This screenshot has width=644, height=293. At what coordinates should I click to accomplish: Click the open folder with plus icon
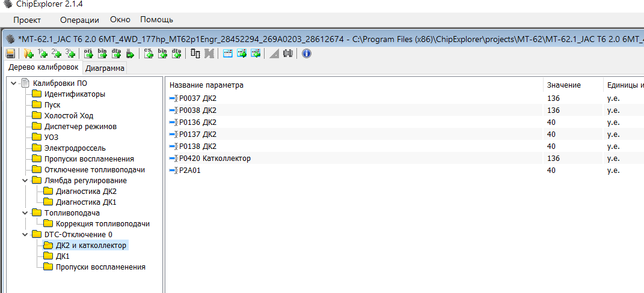[x=28, y=53]
